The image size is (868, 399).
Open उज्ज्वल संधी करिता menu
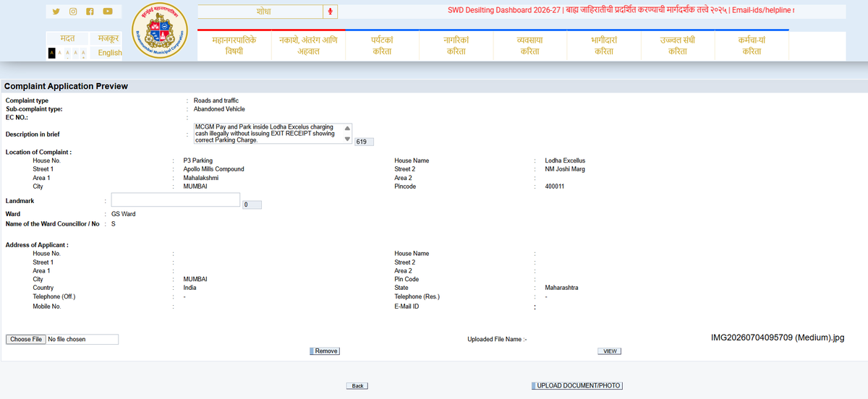(677, 46)
